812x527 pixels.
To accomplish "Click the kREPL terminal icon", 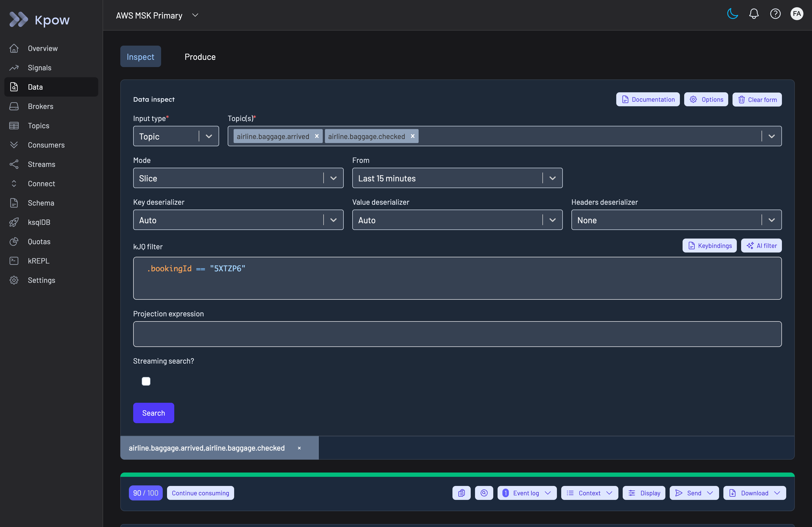I will [14, 261].
